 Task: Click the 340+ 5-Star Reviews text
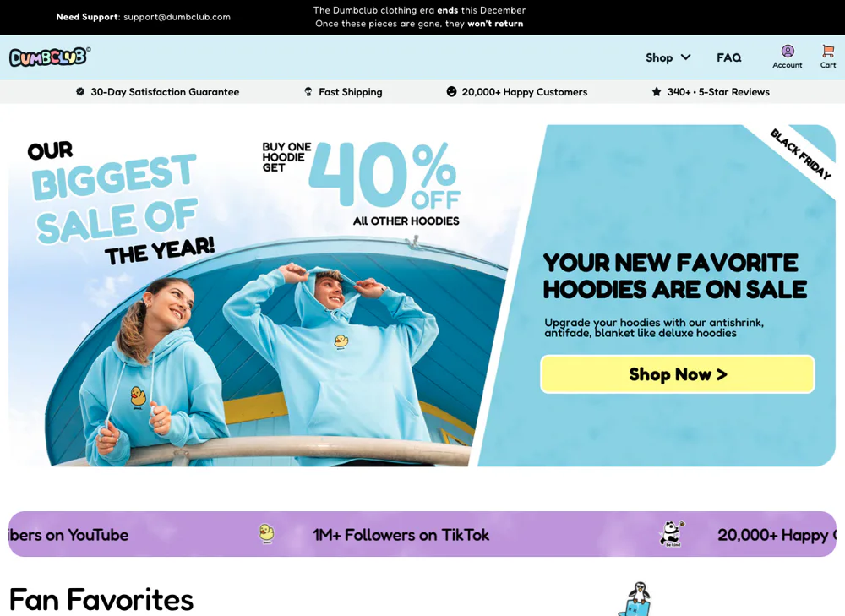[717, 92]
